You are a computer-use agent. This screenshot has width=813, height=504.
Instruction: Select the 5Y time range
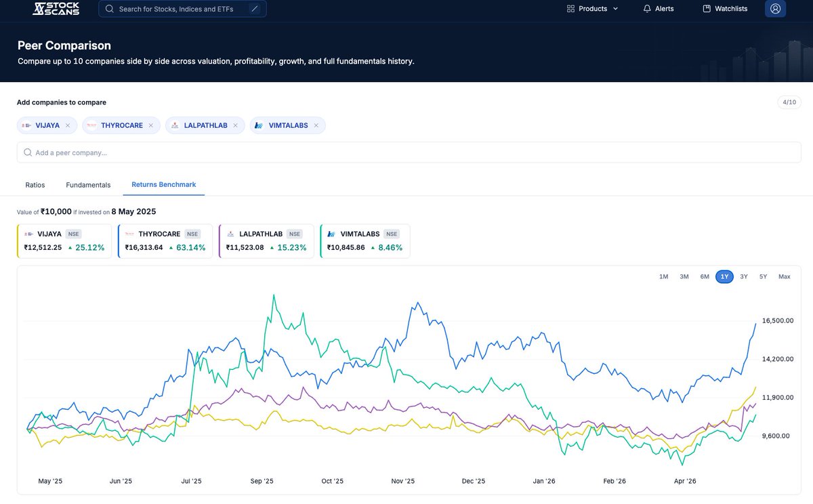coord(764,276)
